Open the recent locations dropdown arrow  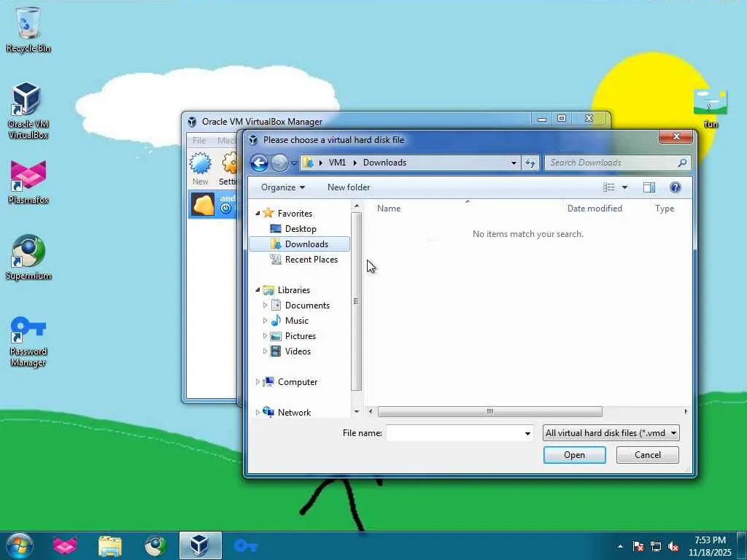tap(295, 163)
